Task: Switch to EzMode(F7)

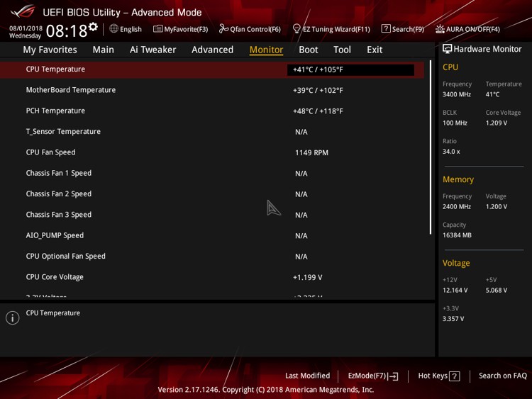Action: (x=373, y=376)
